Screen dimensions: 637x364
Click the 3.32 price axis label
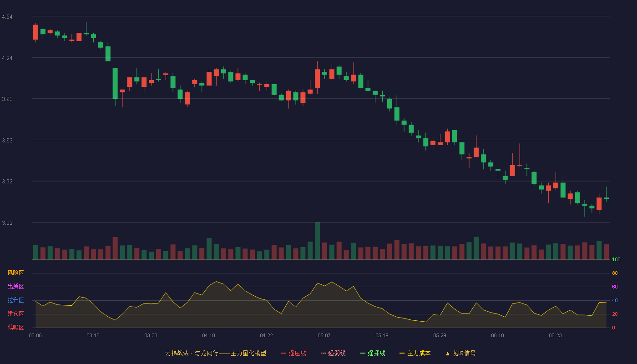pyautogui.click(x=7, y=182)
